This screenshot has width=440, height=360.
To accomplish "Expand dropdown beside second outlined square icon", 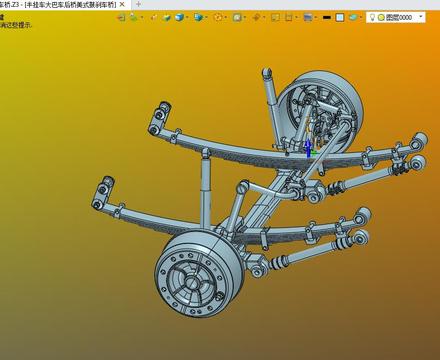I will [297, 17].
